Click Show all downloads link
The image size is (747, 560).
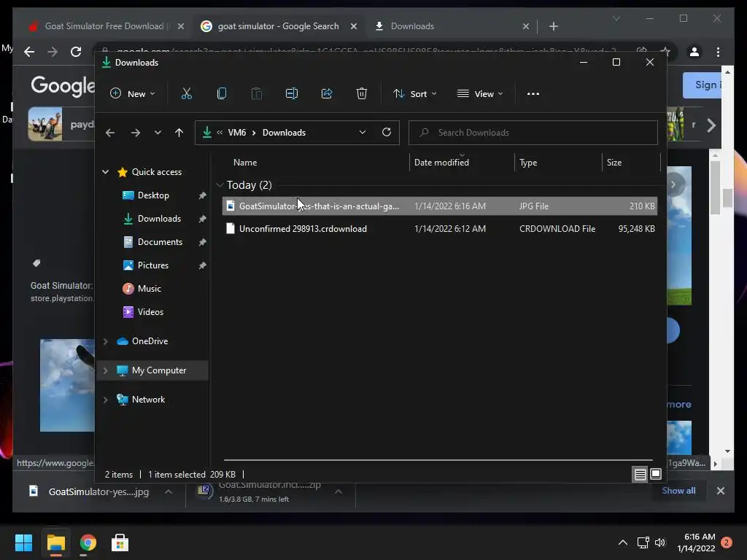pyautogui.click(x=678, y=491)
